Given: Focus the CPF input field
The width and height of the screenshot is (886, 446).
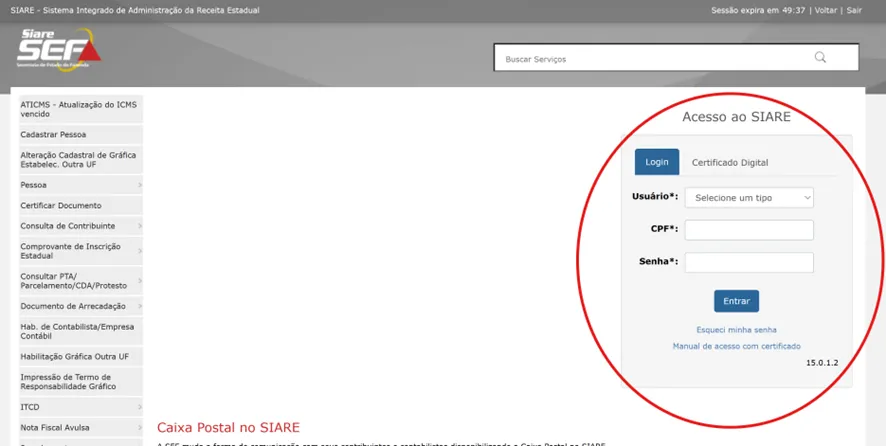Looking at the screenshot, I should pos(749,230).
